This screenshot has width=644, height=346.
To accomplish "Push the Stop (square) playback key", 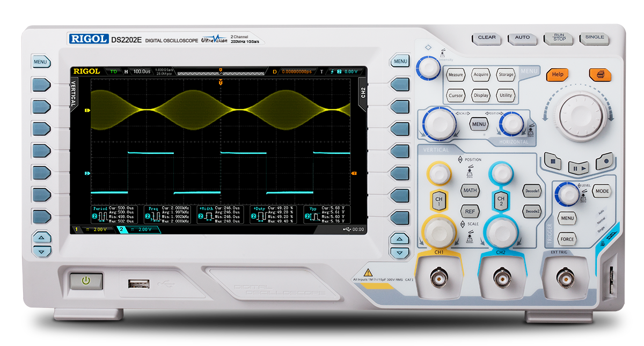I will pos(552,160).
